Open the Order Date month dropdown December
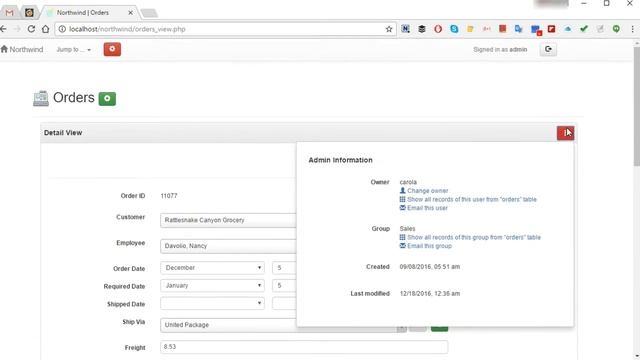The height and width of the screenshot is (360, 640). click(212, 268)
